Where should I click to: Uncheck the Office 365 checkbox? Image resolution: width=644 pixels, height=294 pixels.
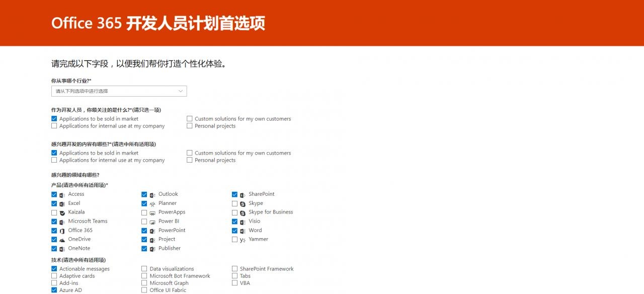tap(54, 231)
